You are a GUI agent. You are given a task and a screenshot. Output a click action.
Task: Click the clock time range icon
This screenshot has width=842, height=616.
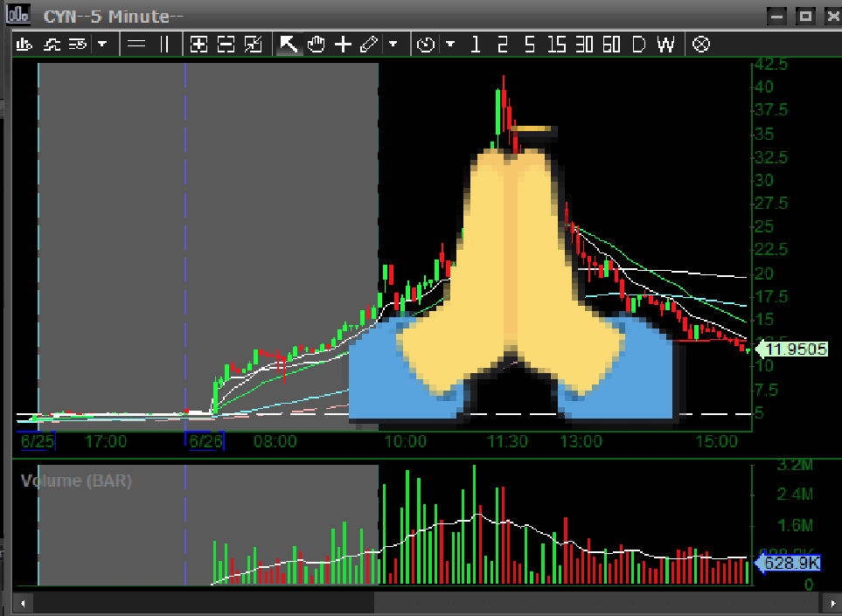pos(426,44)
